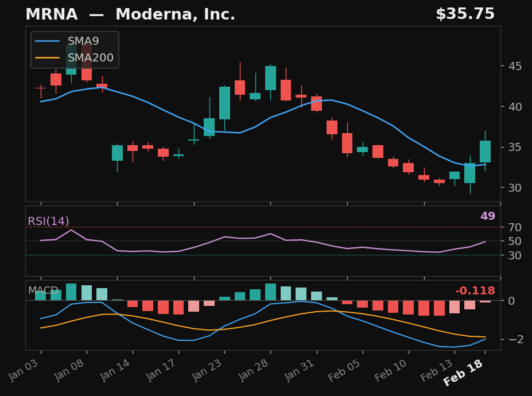Click the Jan 14 date label
Viewport: 532px width, 396px height.
(115, 370)
